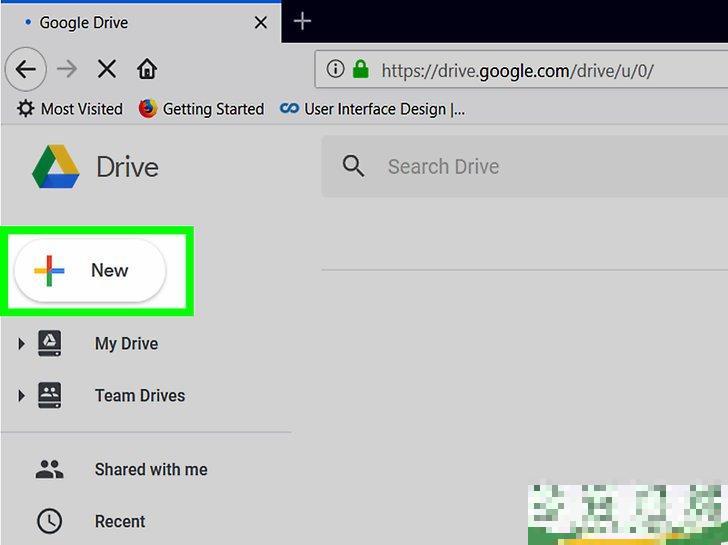Open Shared with me section

(150, 469)
